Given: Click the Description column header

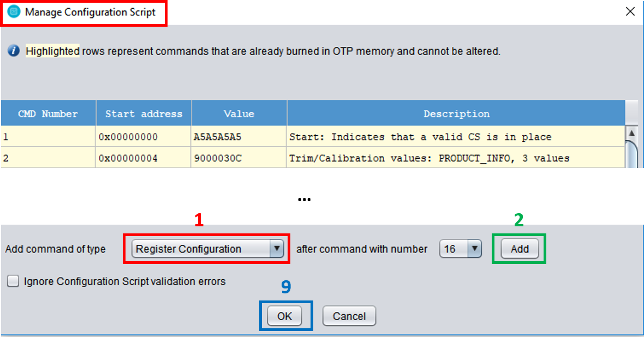Looking at the screenshot, I should click(456, 114).
